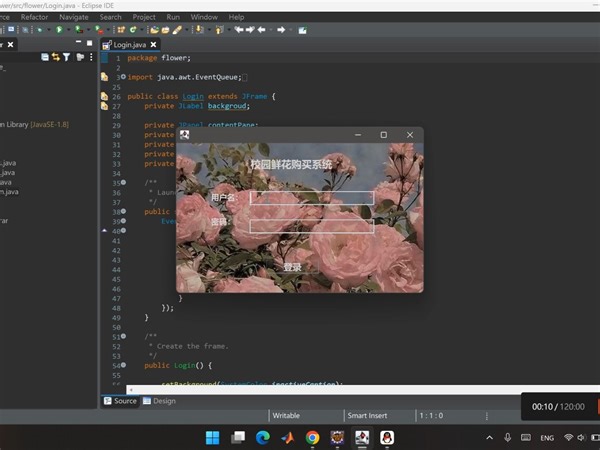Maximize the Package Explorer view
Screen dimensions: 600x450
pyautogui.click(x=89, y=43)
